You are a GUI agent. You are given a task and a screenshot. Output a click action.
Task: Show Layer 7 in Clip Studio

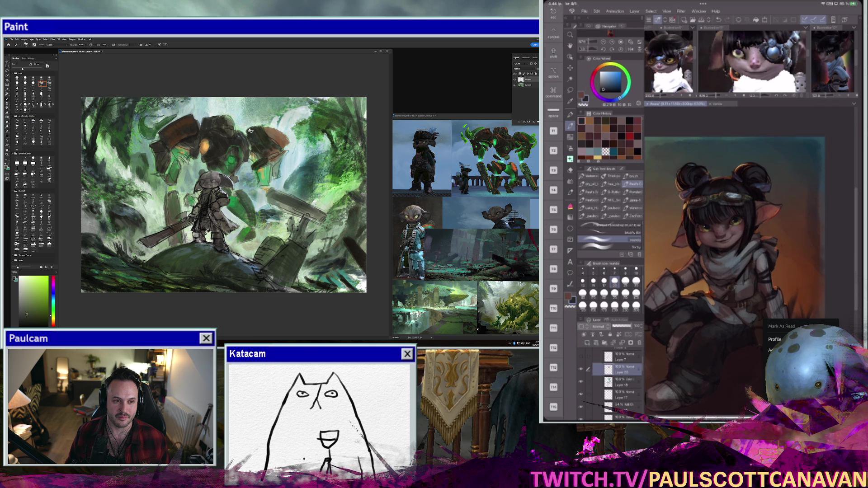(581, 357)
